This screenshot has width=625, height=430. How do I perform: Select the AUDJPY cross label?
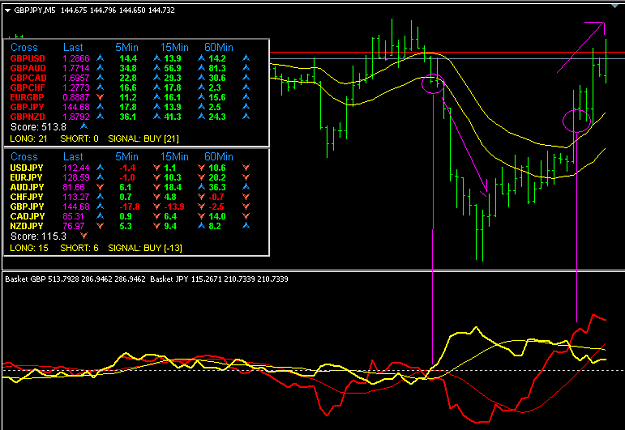pyautogui.click(x=27, y=187)
